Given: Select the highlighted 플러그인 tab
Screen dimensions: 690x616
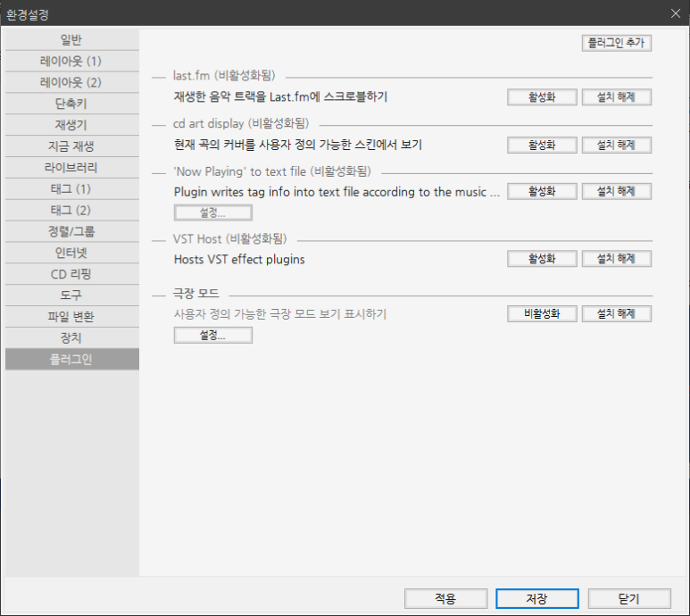Looking at the screenshot, I should [x=72, y=360].
